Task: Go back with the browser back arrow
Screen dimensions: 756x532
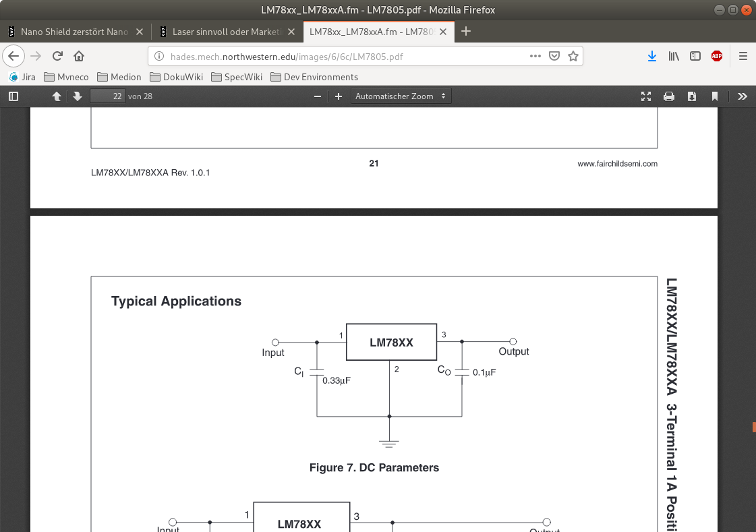Action: pos(13,57)
